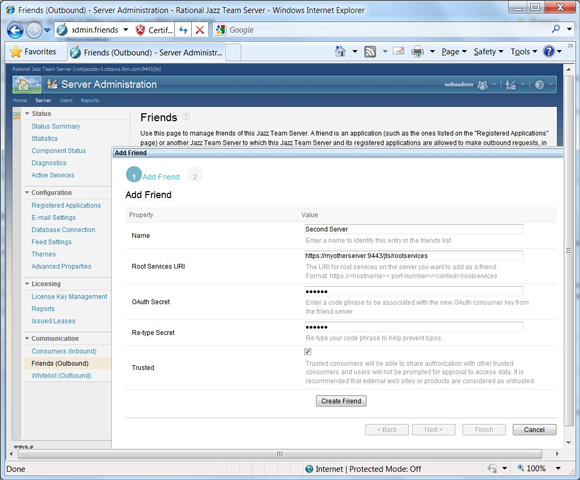Open the recent pages dropdown arrow
This screenshot has width=580, height=480.
(47, 30)
